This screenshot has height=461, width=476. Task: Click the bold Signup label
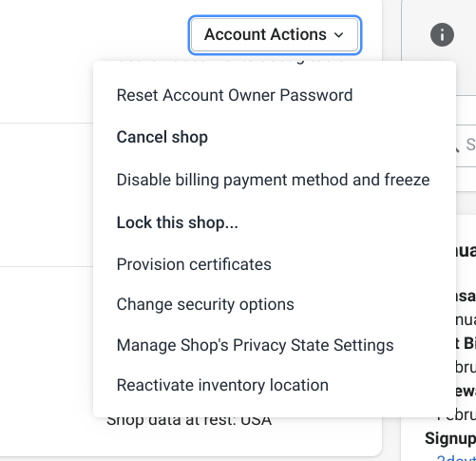click(x=450, y=438)
